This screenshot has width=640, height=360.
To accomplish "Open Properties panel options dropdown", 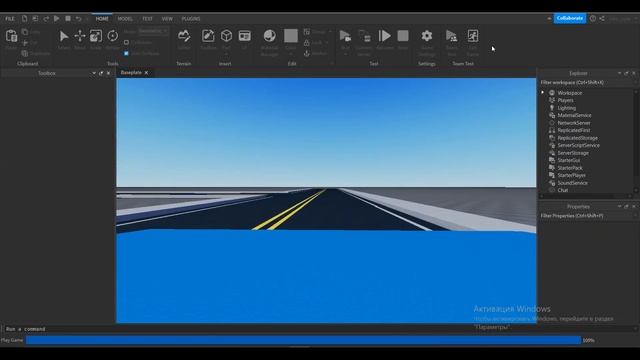I will [619, 207].
